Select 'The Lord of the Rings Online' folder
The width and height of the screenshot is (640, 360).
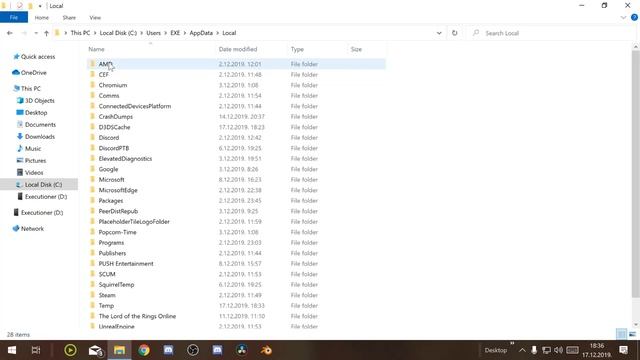click(x=137, y=316)
